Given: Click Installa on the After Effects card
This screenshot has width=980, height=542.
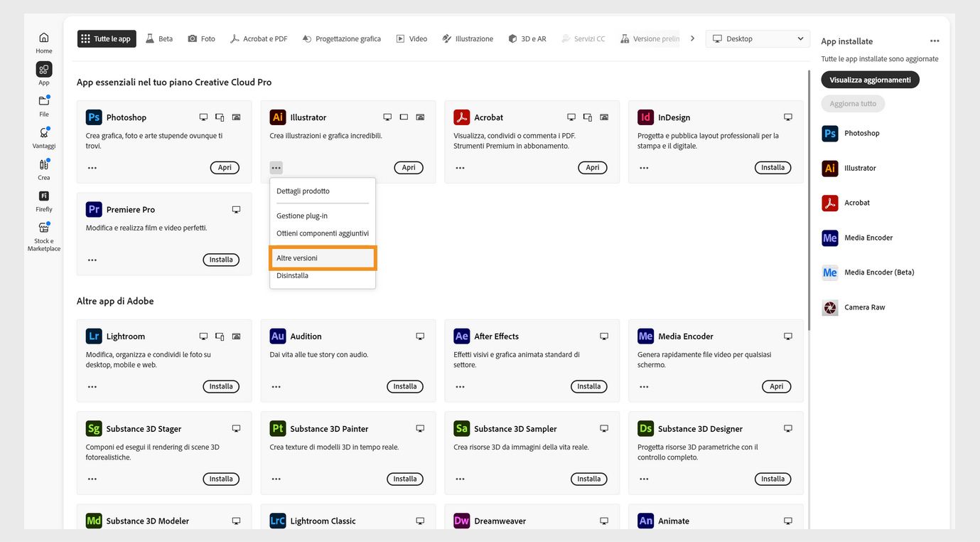Looking at the screenshot, I should [589, 387].
